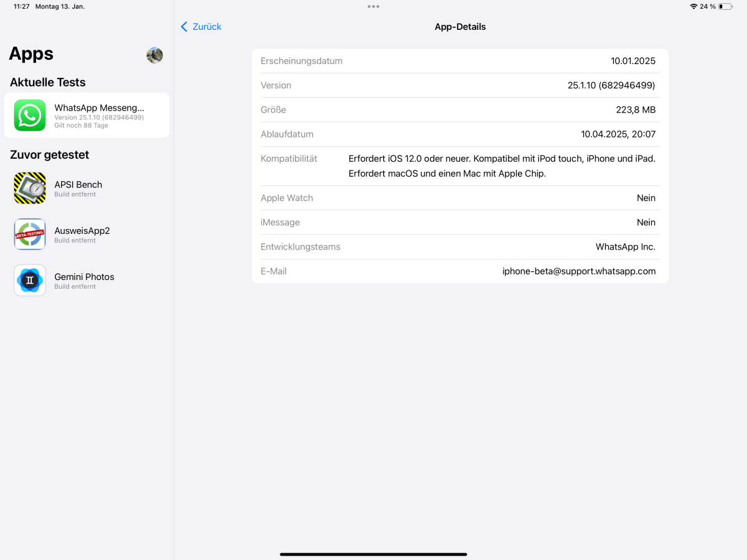Select the AusweisApp2 list entry
The image size is (747, 560).
[87, 234]
